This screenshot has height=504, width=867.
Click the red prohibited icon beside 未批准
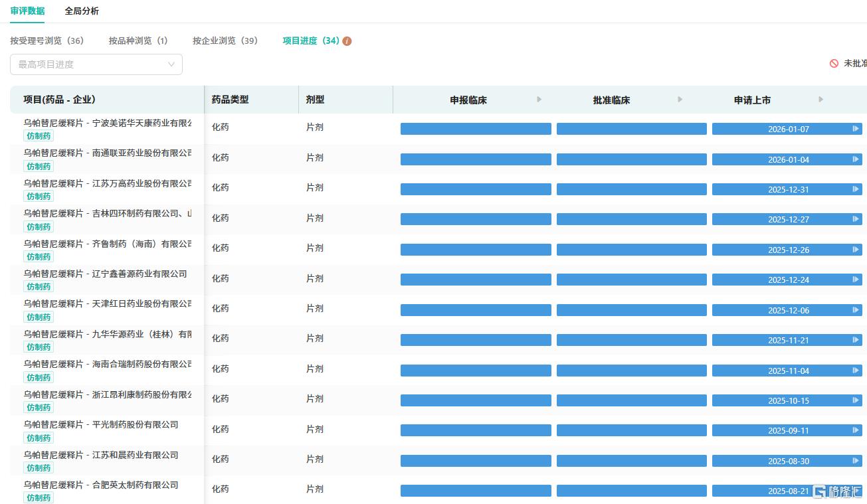pyautogui.click(x=834, y=64)
